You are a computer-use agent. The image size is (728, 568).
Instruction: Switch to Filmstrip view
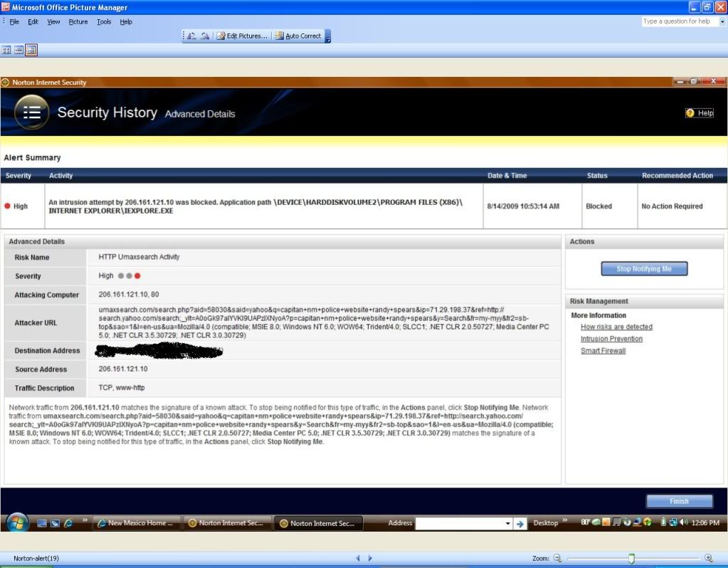click(x=19, y=50)
